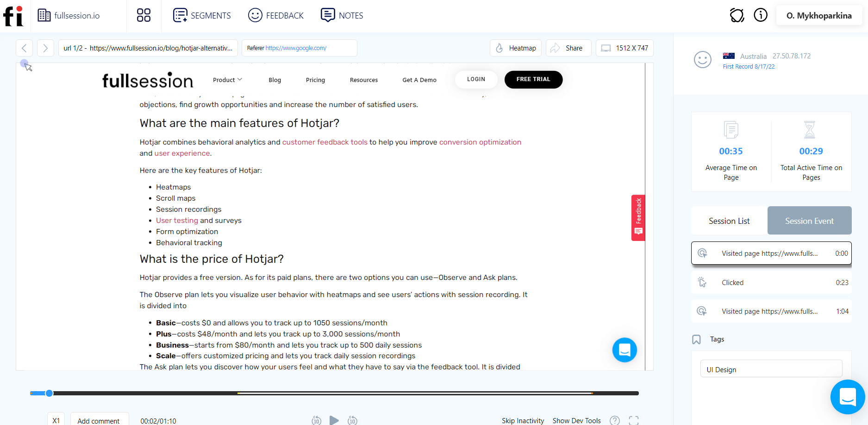
Task: Open the conversion optimization link
Action: point(480,142)
